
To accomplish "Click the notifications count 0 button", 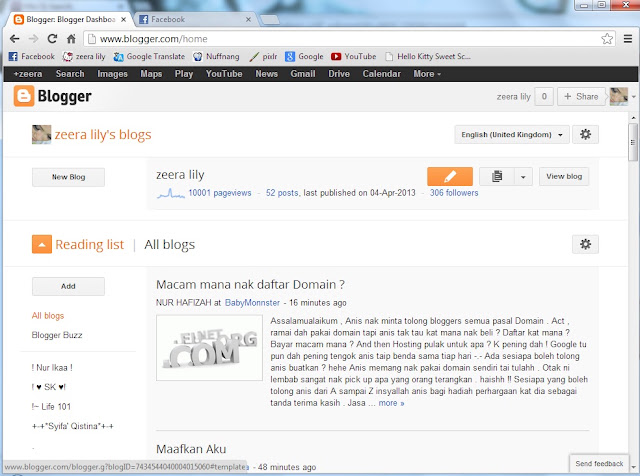I will pos(544,96).
